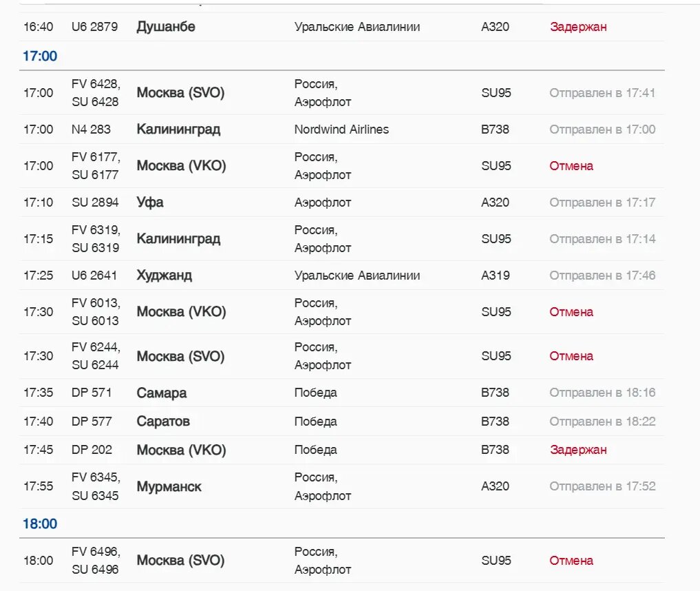The height and width of the screenshot is (591, 700).
Task: Click the A319 aircraft type
Action: [496, 276]
